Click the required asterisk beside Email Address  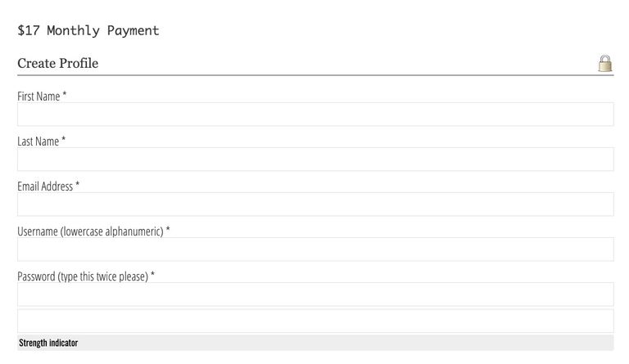click(78, 186)
